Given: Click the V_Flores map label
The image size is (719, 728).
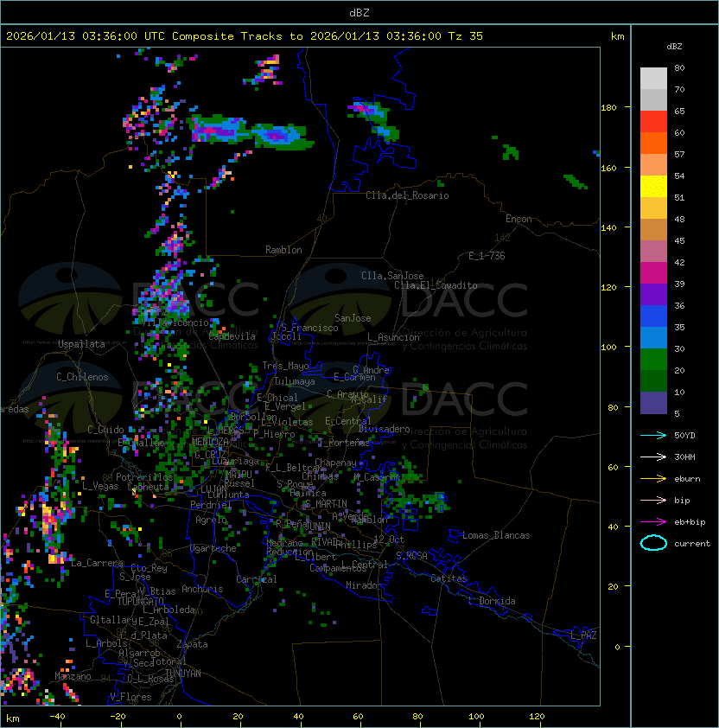Looking at the screenshot, I should coord(130,697).
